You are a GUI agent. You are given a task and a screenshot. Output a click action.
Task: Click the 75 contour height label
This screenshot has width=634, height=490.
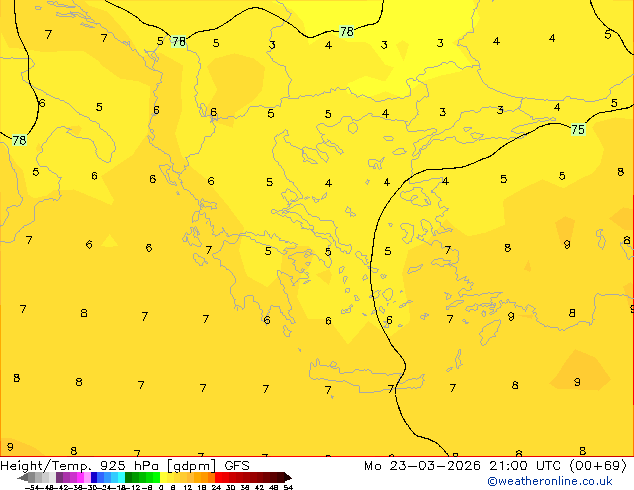(578, 129)
